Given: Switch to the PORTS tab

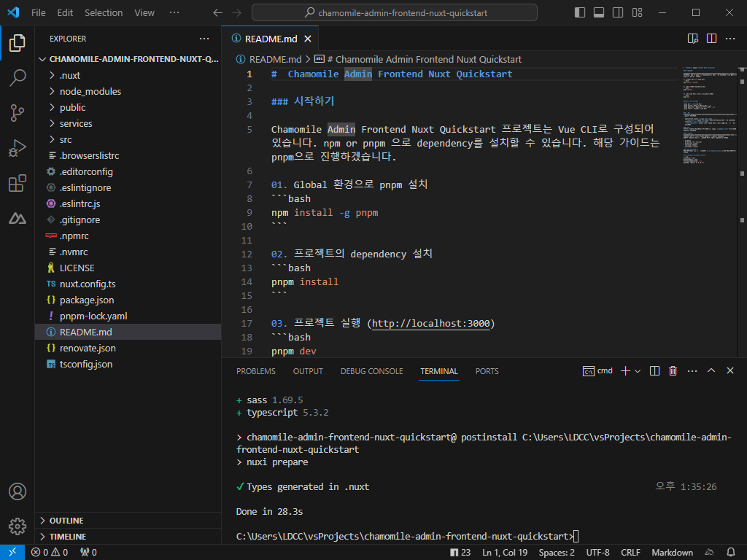Looking at the screenshot, I should click(x=487, y=371).
